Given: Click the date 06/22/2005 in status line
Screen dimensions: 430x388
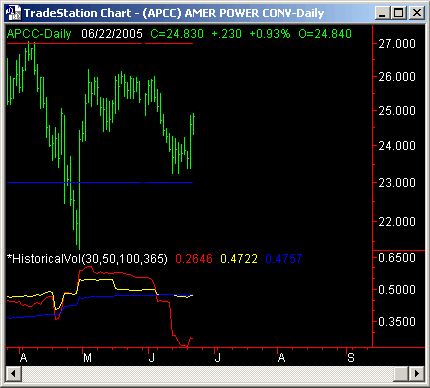Looking at the screenshot, I should pos(112,34).
